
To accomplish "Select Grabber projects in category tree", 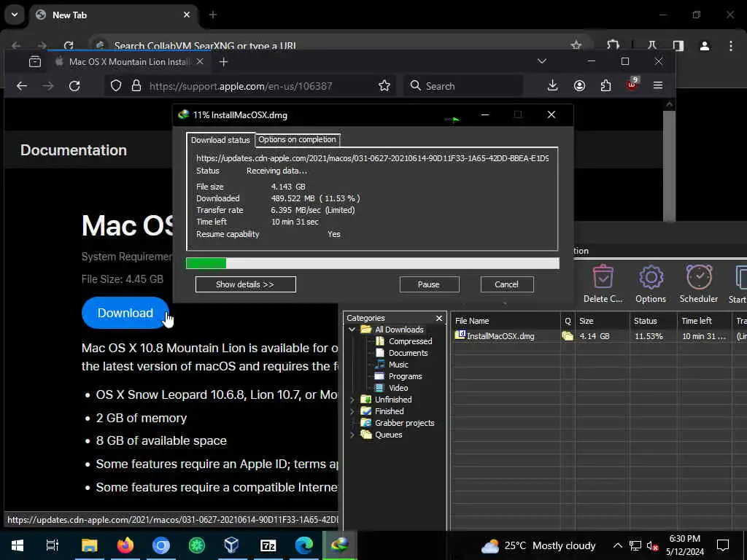I will (404, 423).
